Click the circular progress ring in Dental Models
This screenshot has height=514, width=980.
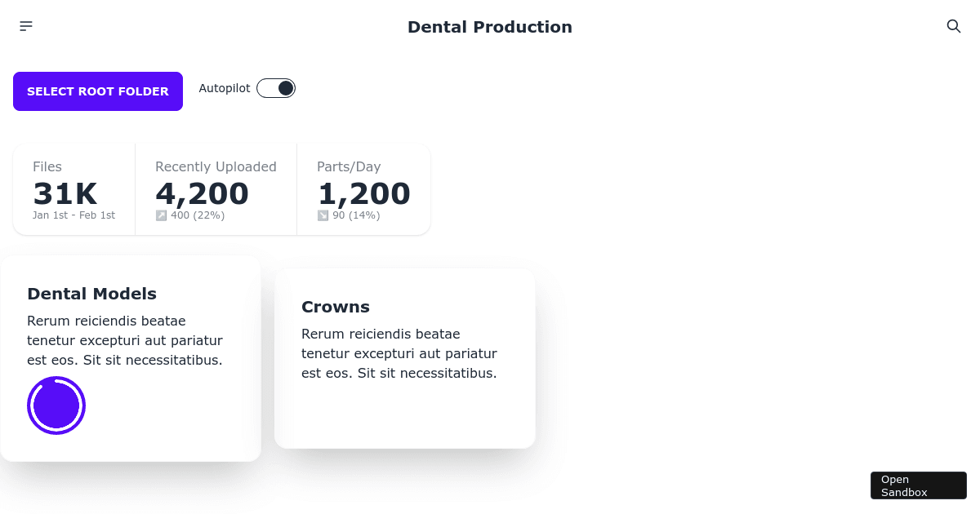tap(56, 405)
